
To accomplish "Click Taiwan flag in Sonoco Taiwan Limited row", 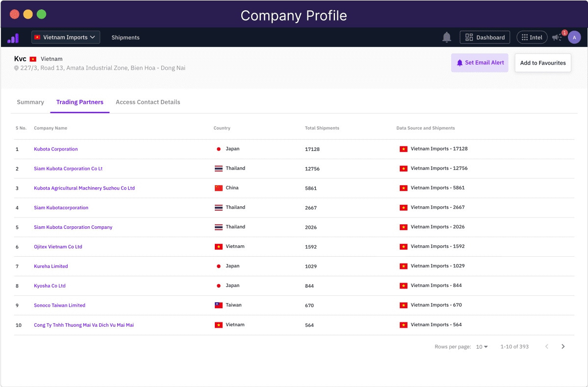I will 219,305.
